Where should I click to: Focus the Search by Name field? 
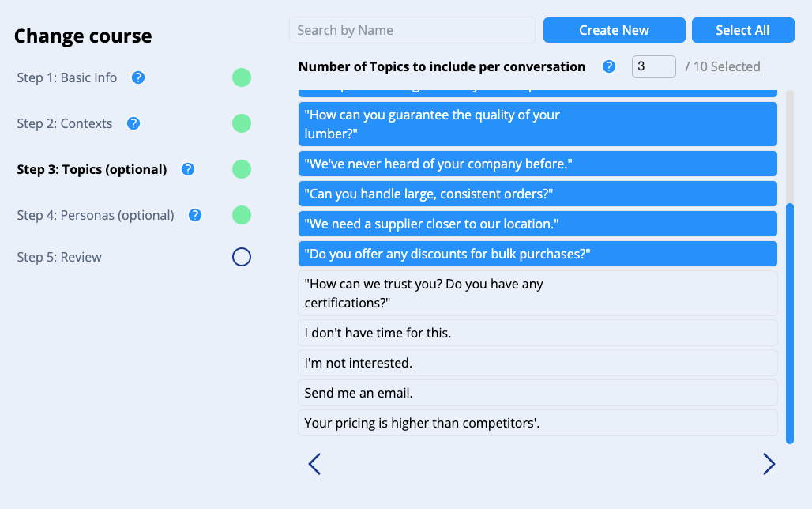tap(412, 30)
